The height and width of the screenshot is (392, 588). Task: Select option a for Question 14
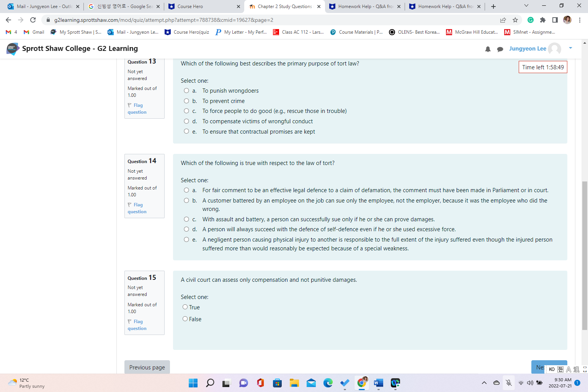click(186, 190)
